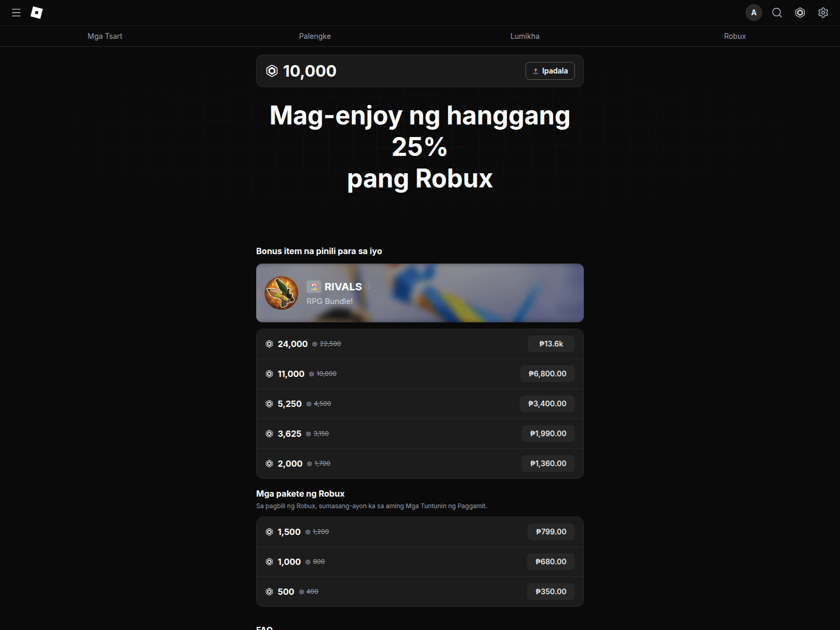Click the strikethrough 1,200 value
840x630 pixels.
pyautogui.click(x=321, y=532)
